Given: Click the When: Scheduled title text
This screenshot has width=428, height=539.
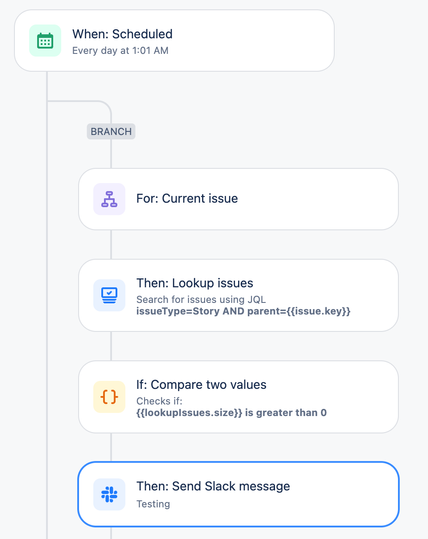Looking at the screenshot, I should coord(122,34).
